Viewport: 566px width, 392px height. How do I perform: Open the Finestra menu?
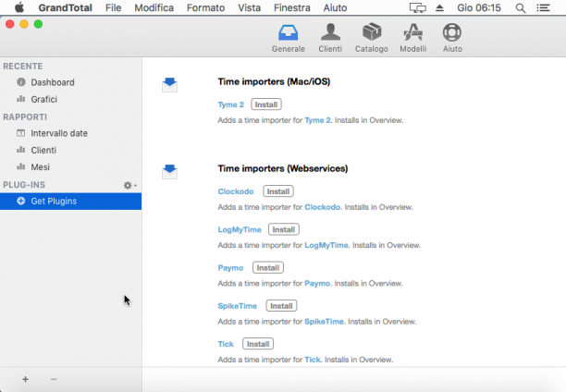tap(292, 7)
